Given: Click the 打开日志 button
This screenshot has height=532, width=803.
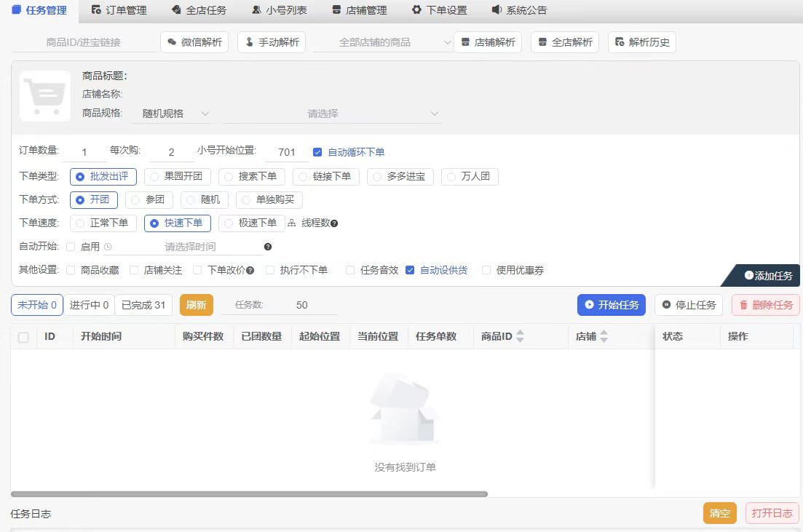Looking at the screenshot, I should pos(772,513).
